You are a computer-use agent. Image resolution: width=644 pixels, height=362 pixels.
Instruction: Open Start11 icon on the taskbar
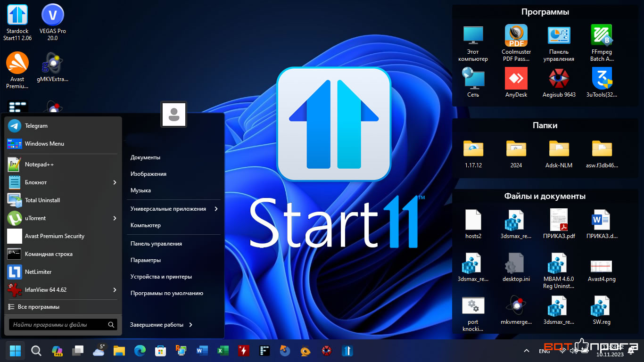click(x=347, y=351)
